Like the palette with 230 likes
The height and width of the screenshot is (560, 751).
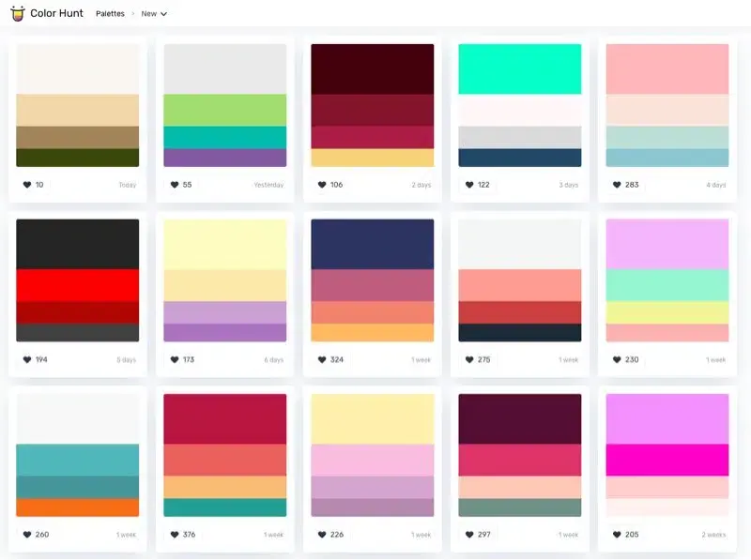click(625, 359)
